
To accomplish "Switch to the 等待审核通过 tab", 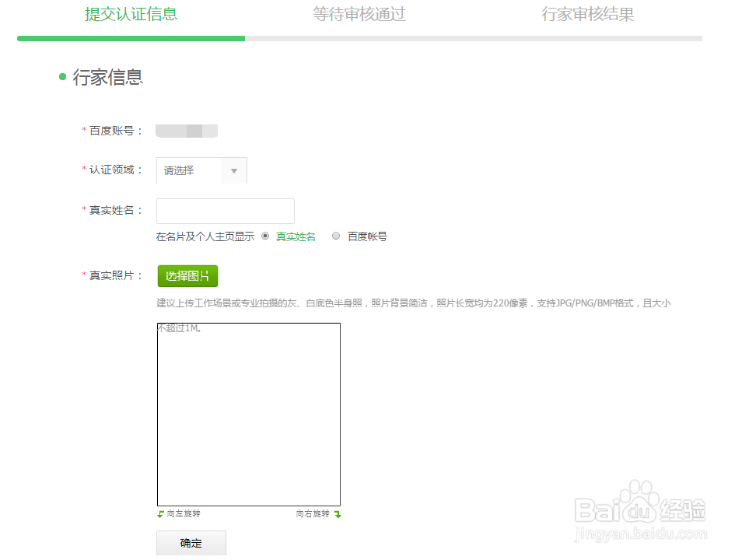I will [x=359, y=14].
